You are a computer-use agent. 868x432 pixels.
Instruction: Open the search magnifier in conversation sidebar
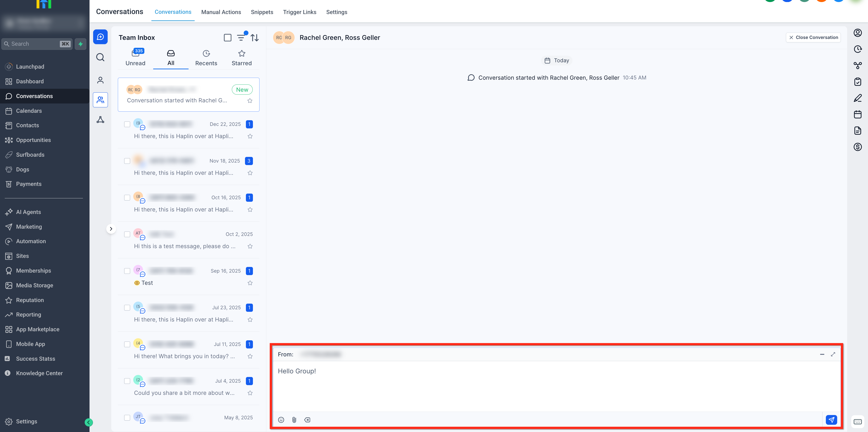pyautogui.click(x=100, y=57)
